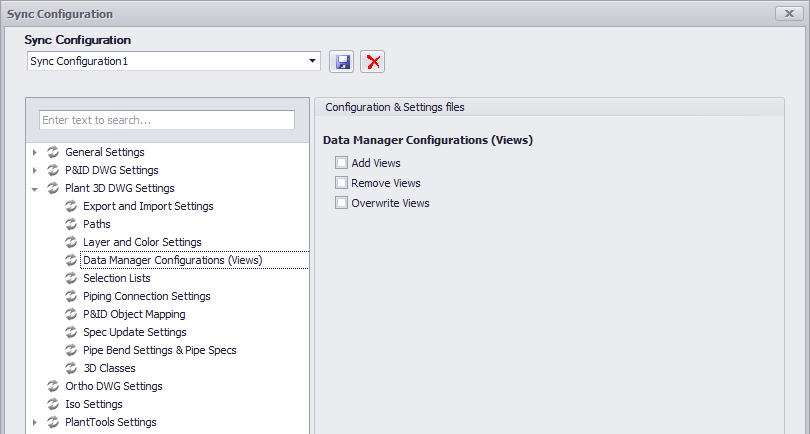Click sync icon beside Data Manager Configurations
Image resolution: width=810 pixels, height=434 pixels.
71,260
